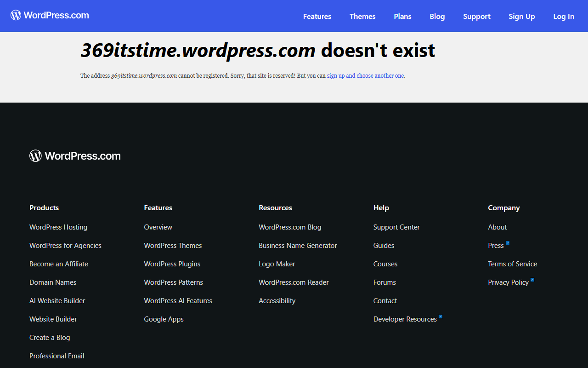
Task: Open the Themes menu item
Action: click(362, 16)
